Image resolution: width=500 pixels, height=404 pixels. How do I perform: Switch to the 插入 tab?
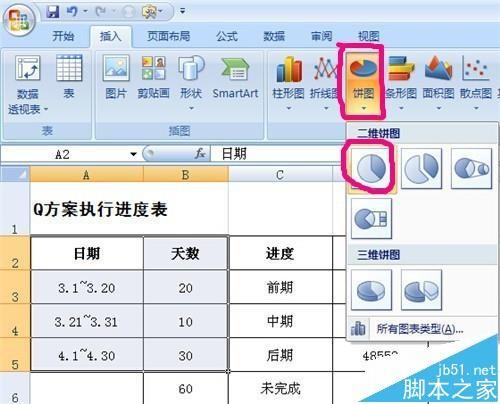110,36
